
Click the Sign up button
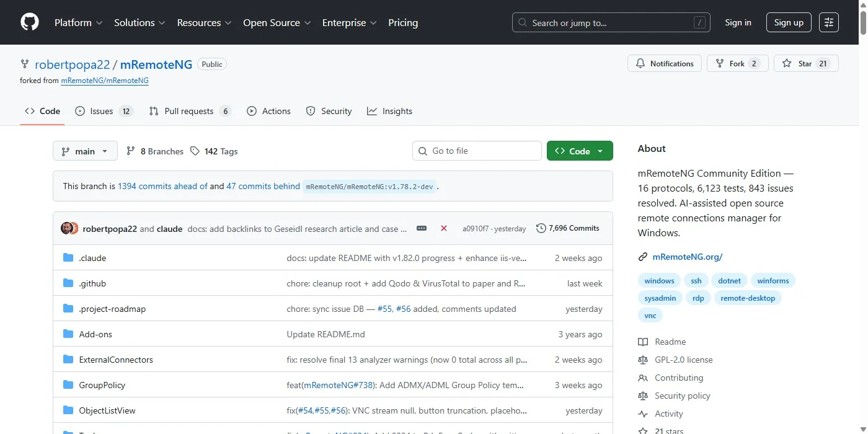[788, 22]
